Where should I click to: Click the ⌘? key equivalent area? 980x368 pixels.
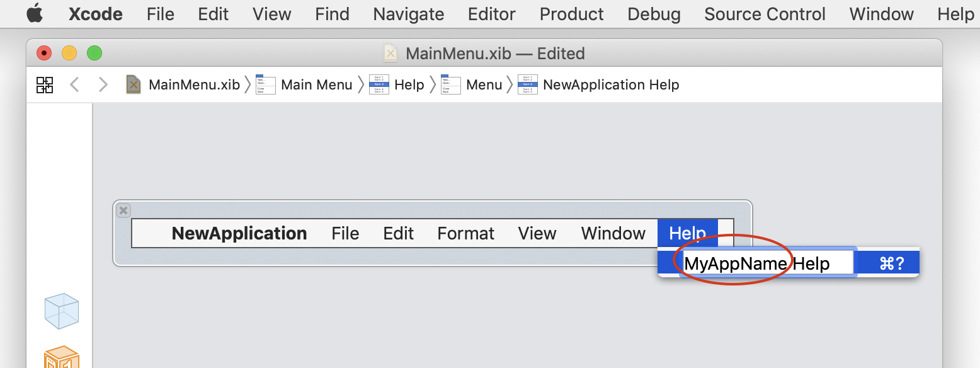click(x=888, y=263)
